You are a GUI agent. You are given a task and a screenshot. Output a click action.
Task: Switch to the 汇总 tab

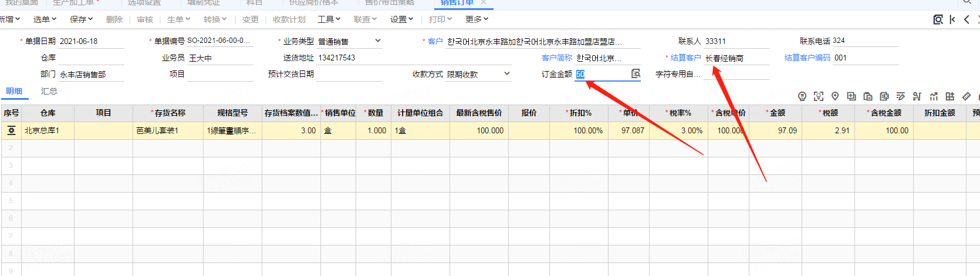49,91
